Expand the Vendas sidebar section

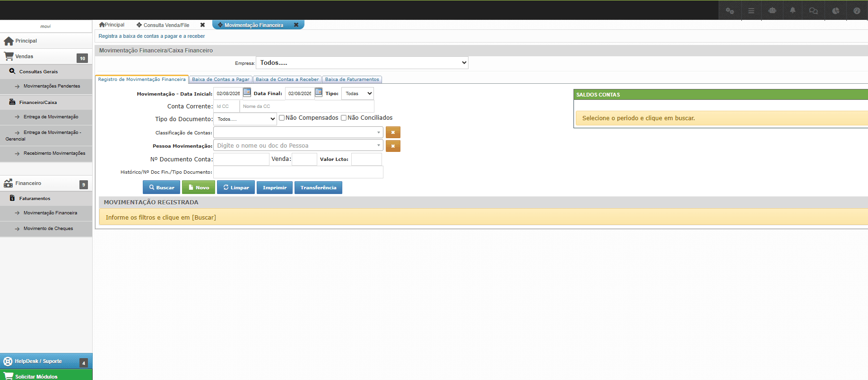pyautogui.click(x=46, y=56)
